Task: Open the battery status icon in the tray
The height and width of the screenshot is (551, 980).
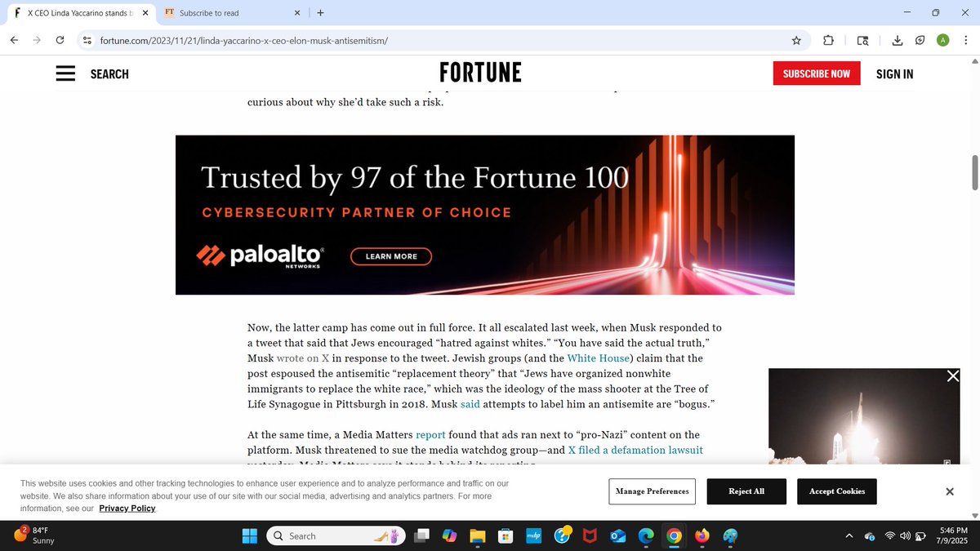Action: pos(920,536)
